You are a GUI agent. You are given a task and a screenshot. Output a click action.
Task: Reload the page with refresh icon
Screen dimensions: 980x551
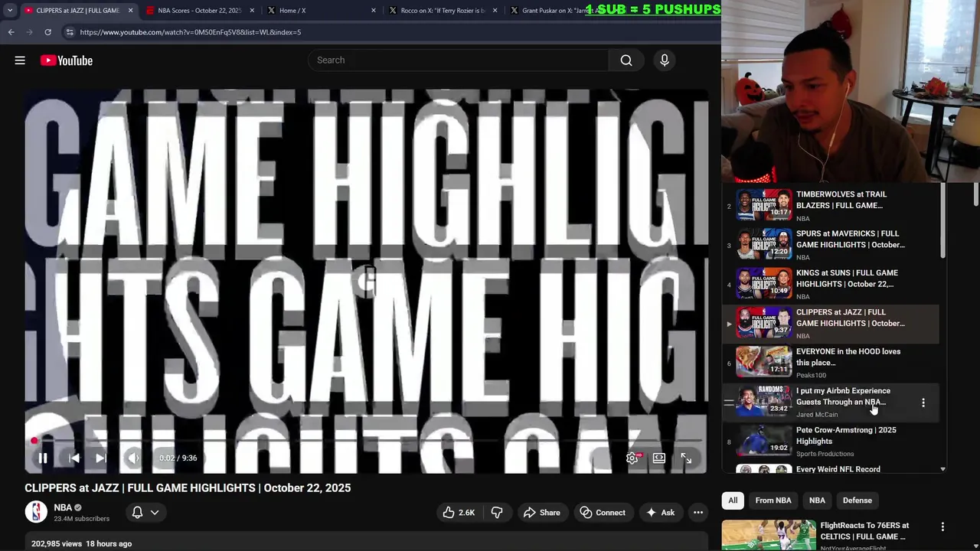[x=47, y=32]
